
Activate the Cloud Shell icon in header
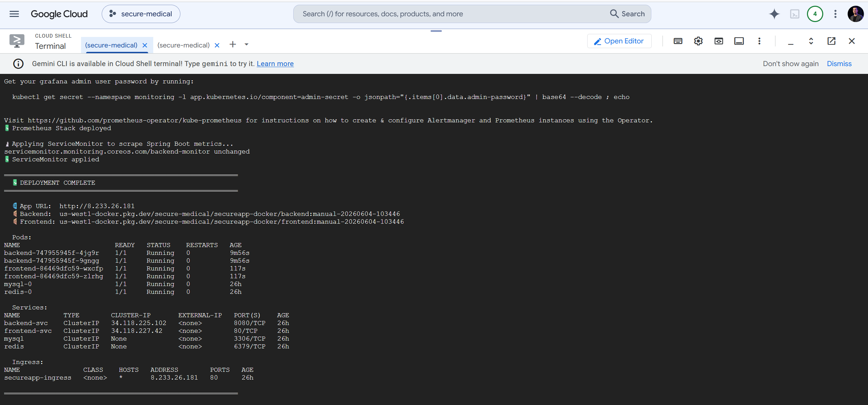pyautogui.click(x=795, y=14)
